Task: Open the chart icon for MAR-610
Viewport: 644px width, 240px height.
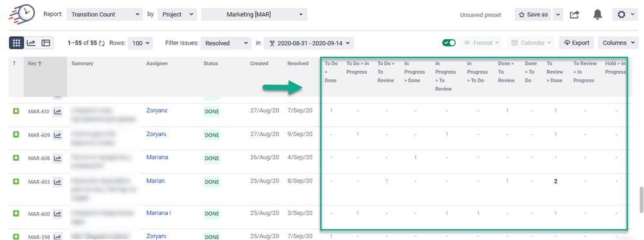Action: coord(57,112)
